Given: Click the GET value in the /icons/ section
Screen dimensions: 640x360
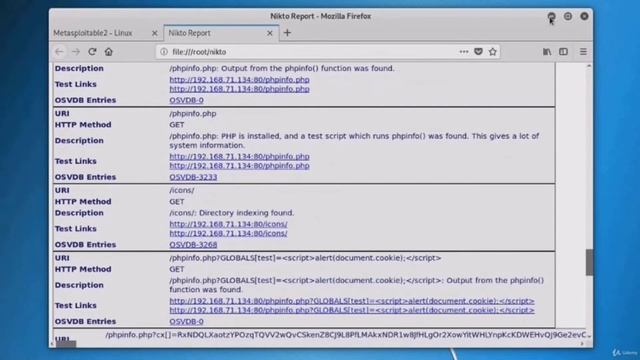Looking at the screenshot, I should [x=177, y=202].
